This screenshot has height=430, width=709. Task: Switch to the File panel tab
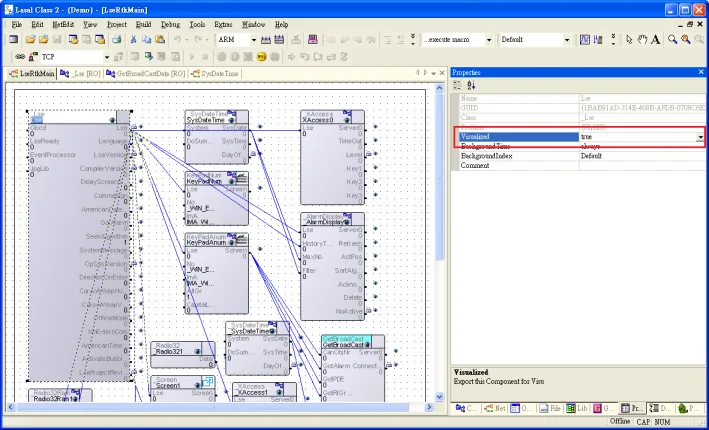pos(550,408)
